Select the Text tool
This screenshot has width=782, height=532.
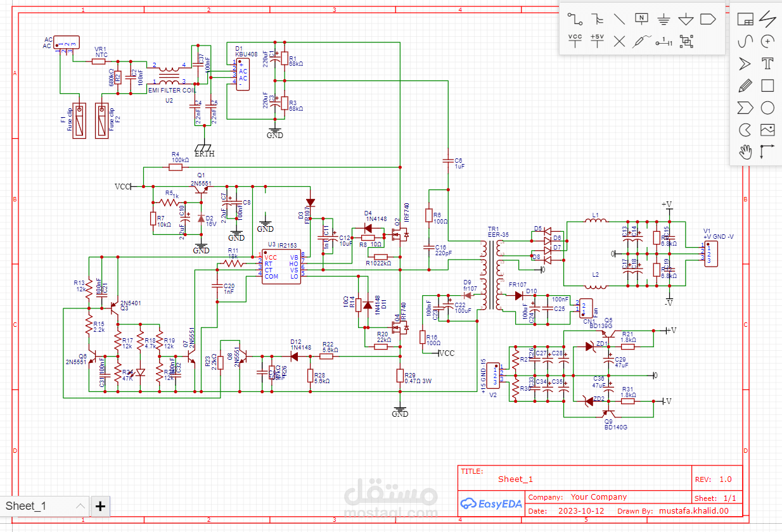pos(767,63)
